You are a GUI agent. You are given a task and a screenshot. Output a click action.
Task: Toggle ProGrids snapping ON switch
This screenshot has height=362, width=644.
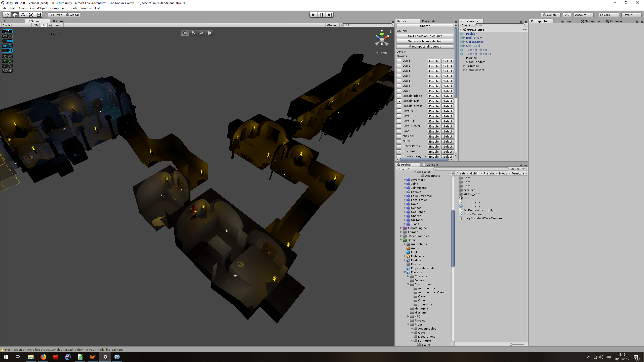[7, 41]
